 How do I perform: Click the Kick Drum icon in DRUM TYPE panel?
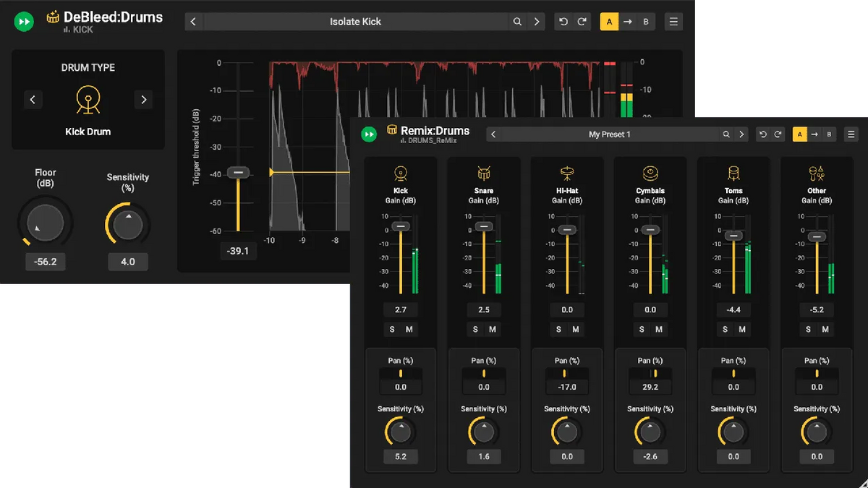point(88,99)
